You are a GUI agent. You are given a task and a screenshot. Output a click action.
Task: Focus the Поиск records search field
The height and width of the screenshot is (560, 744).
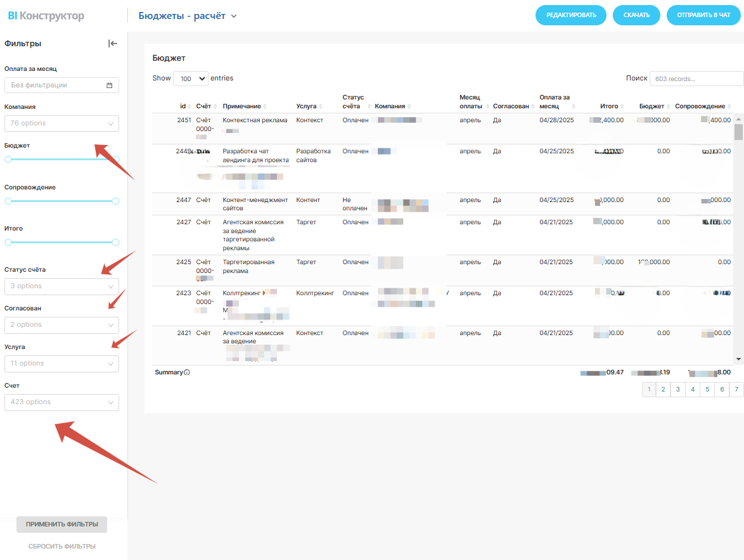696,79
